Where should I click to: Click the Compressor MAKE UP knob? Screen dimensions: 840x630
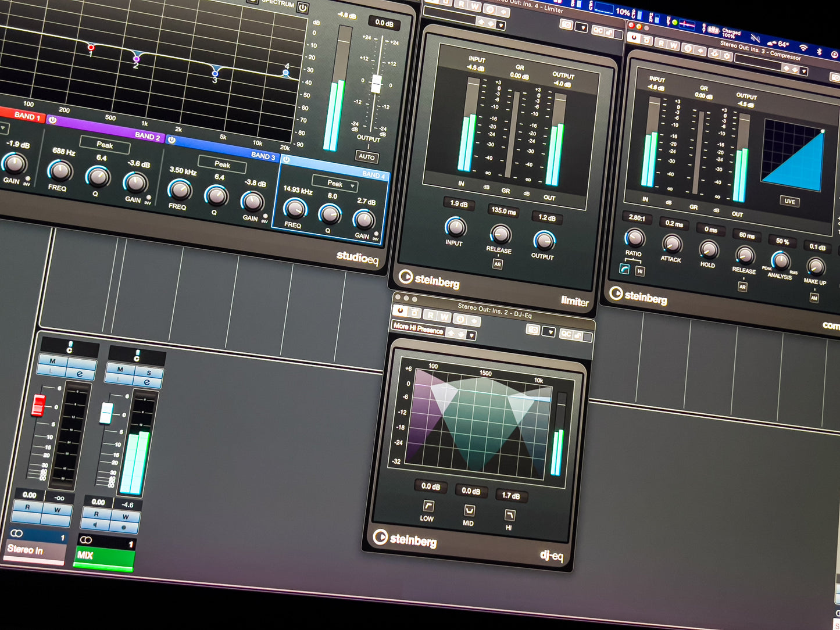[816, 266]
